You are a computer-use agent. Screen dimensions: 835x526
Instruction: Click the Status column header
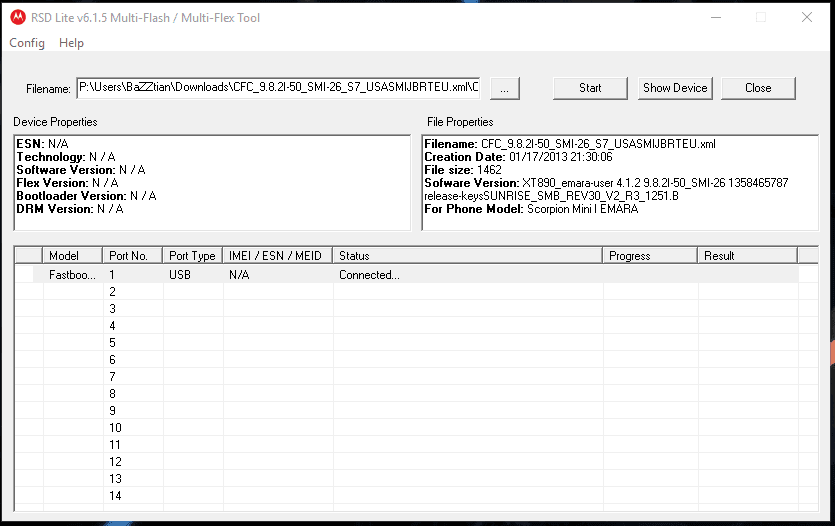point(468,256)
